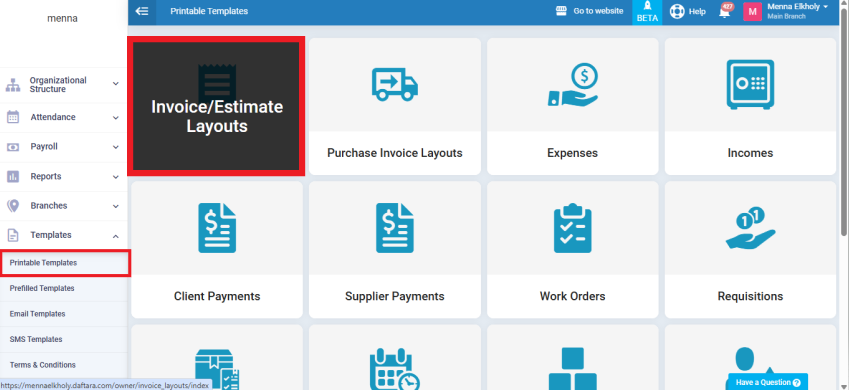Viewport: 849px width, 390px height.
Task: Click the Reports chart sidebar icon
Action: pyautogui.click(x=13, y=177)
